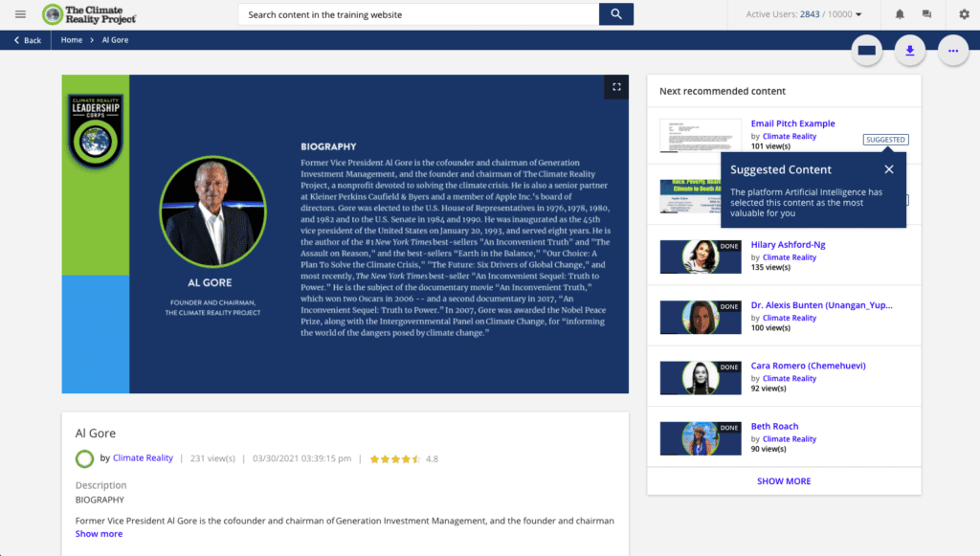Click the green circle author avatar
Image resolution: width=980 pixels, height=556 pixels.
coord(84,459)
